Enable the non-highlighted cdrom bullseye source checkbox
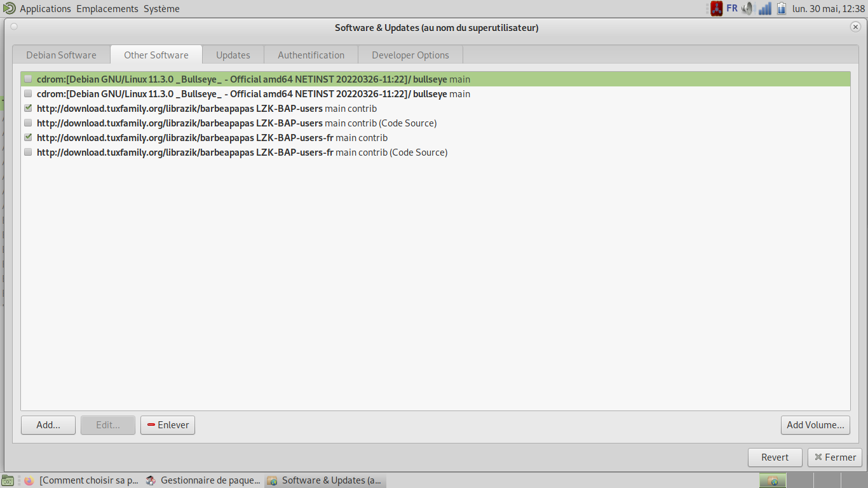 click(28, 94)
